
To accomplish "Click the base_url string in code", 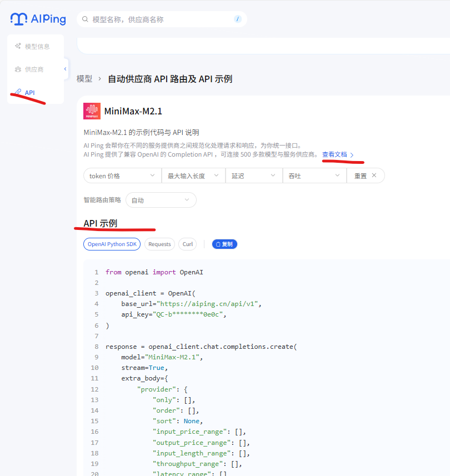I will pyautogui.click(x=207, y=304).
